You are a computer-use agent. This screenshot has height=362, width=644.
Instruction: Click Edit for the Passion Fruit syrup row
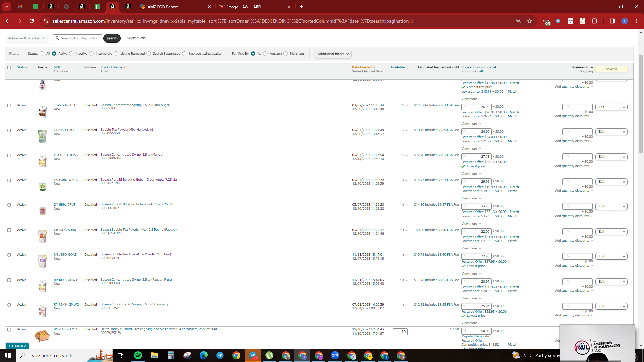[x=608, y=282]
